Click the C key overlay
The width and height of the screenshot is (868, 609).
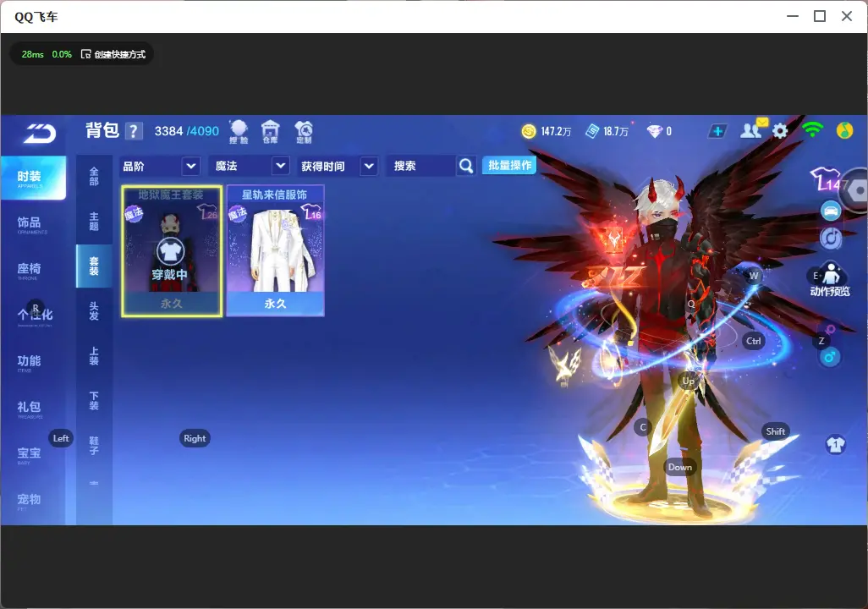click(643, 427)
